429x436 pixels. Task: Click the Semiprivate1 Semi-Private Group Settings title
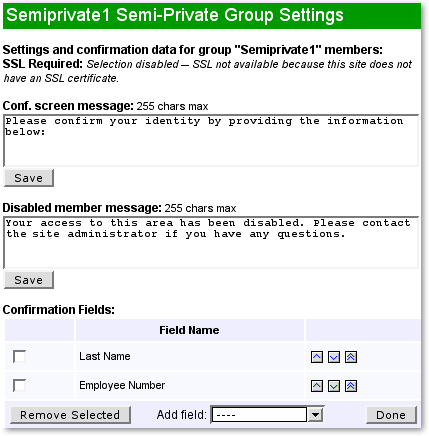175,15
